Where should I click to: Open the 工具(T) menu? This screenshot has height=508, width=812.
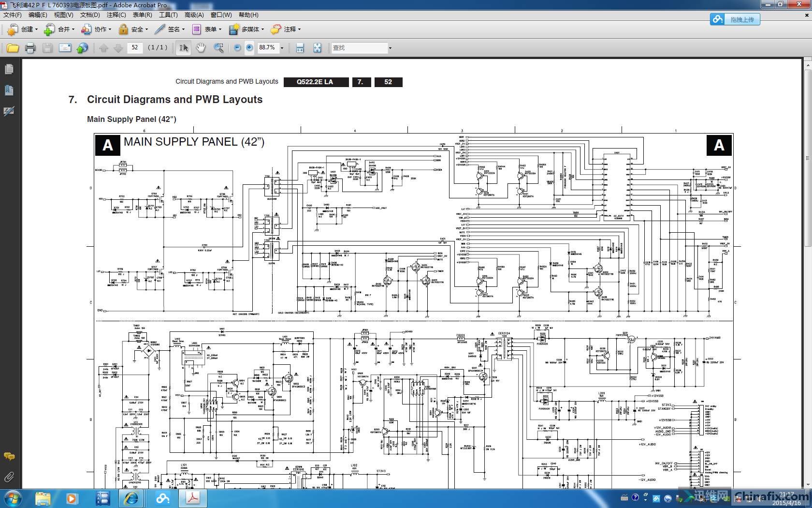point(168,15)
